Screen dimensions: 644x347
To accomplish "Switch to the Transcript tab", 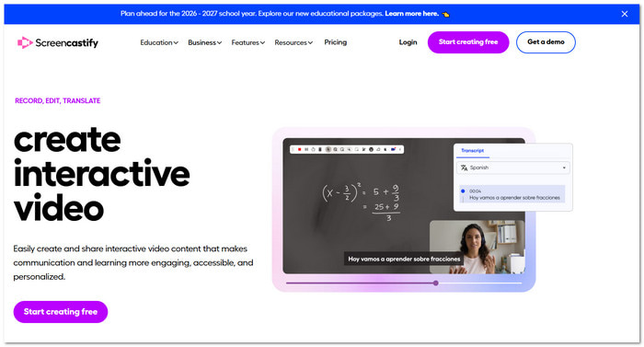I will [472, 150].
